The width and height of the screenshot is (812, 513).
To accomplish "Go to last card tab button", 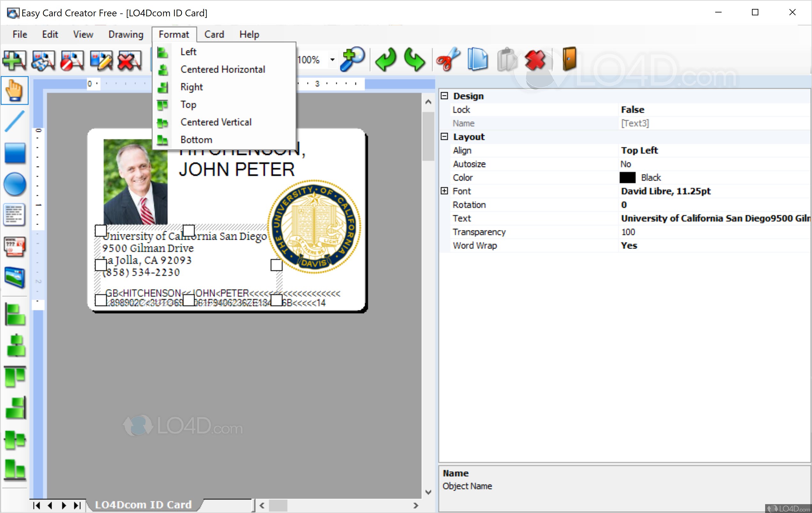I will click(78, 505).
